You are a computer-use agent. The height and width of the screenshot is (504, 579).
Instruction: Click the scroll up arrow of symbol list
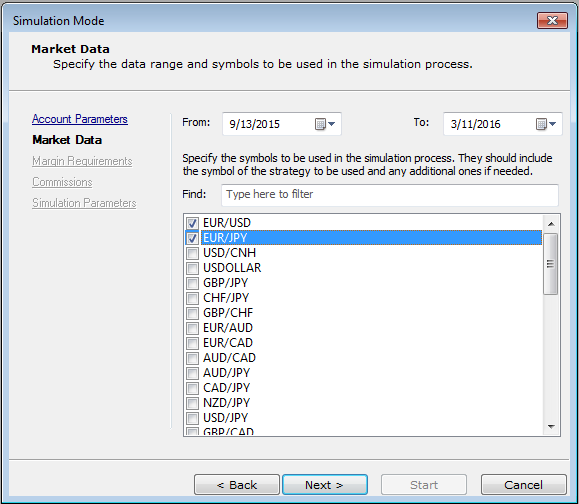click(551, 224)
